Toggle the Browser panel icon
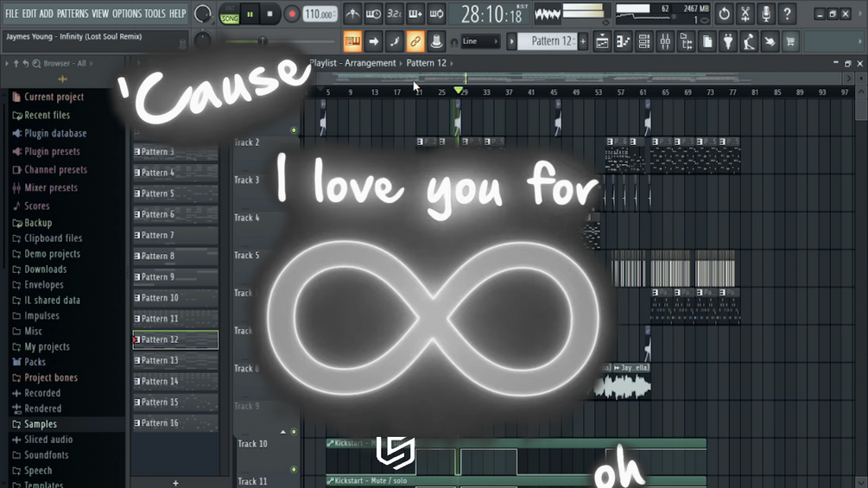Viewport: 868px width, 488px height. click(x=687, y=41)
